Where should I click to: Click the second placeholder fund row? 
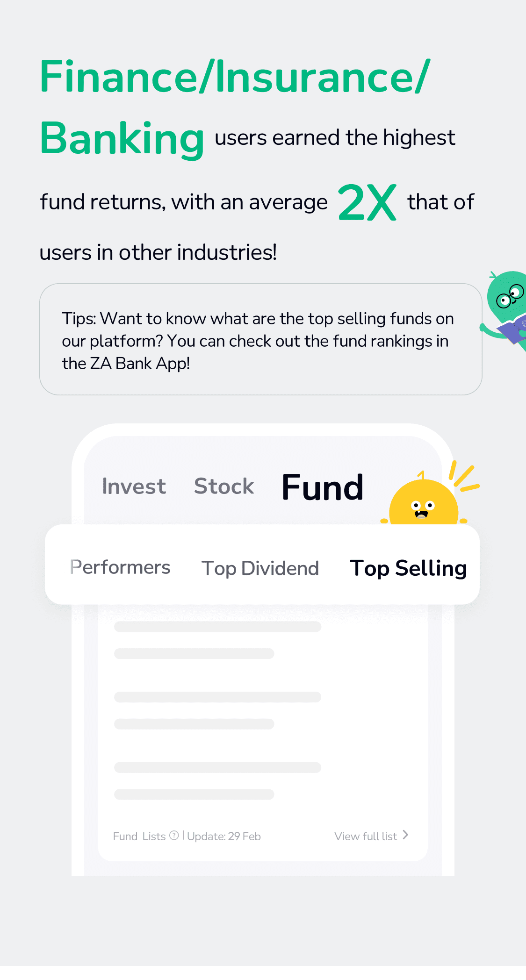[x=217, y=710]
